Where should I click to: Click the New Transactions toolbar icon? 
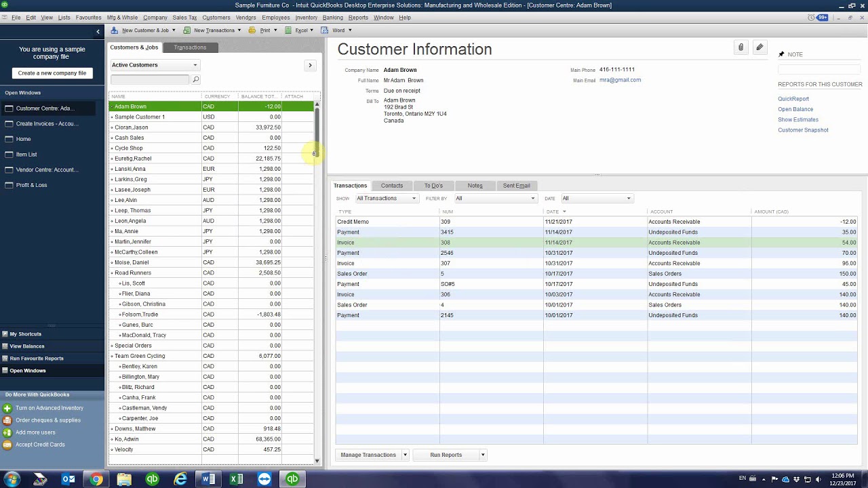(186, 30)
